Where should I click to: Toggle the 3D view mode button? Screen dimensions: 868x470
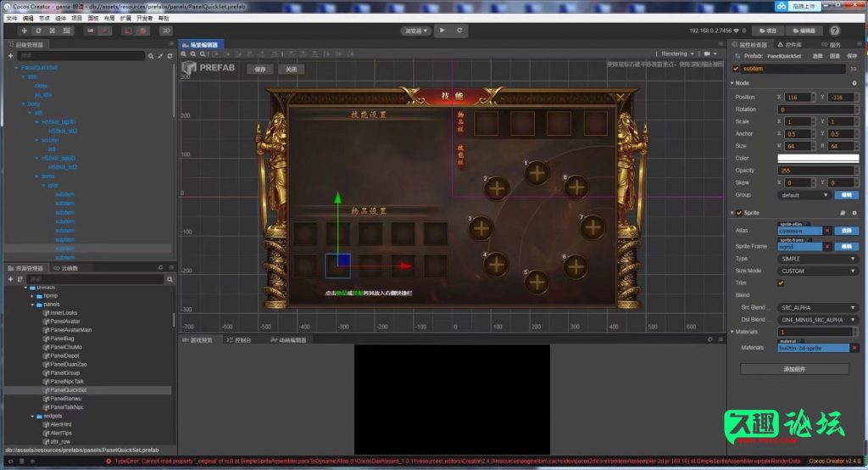tap(165, 31)
